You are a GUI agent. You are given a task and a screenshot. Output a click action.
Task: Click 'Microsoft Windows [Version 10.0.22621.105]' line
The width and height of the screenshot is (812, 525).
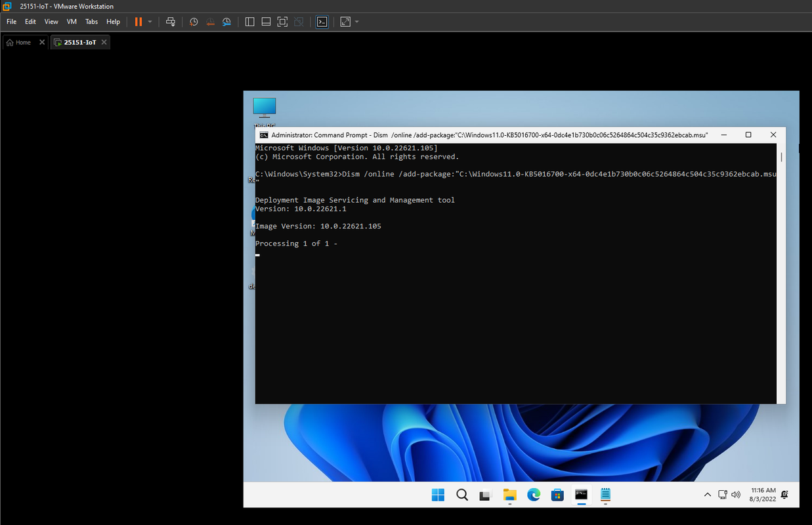click(347, 148)
